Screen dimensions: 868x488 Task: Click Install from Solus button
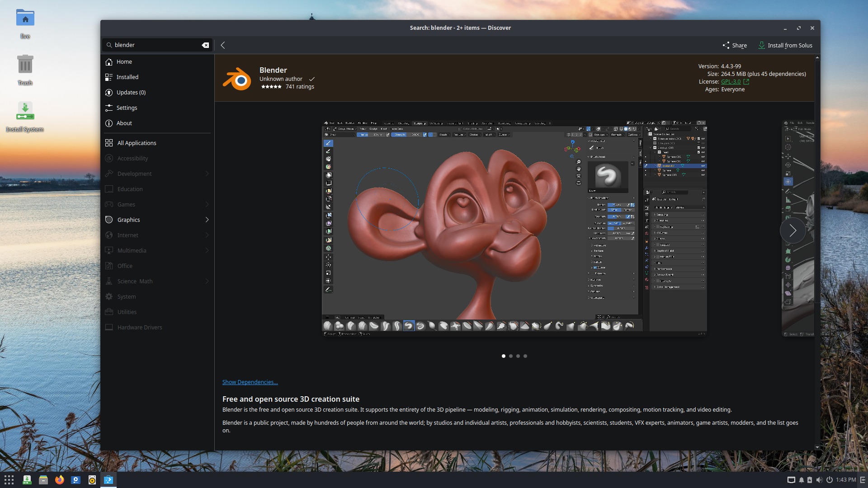(x=785, y=45)
